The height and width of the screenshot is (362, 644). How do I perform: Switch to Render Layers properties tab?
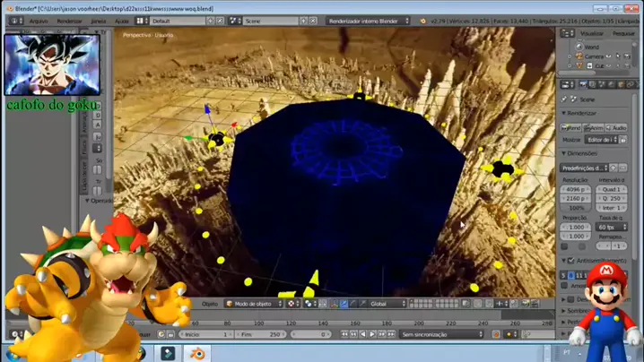(592, 84)
